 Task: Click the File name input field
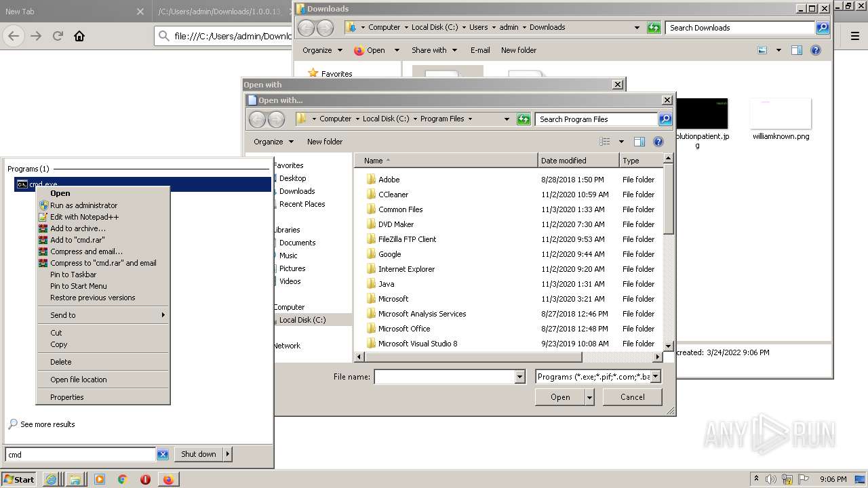(x=445, y=377)
